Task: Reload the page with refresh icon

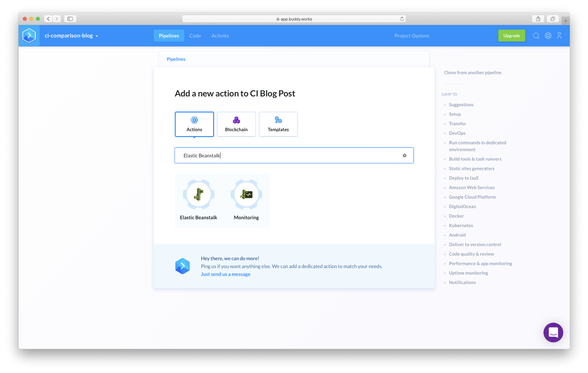Action: coord(402,19)
